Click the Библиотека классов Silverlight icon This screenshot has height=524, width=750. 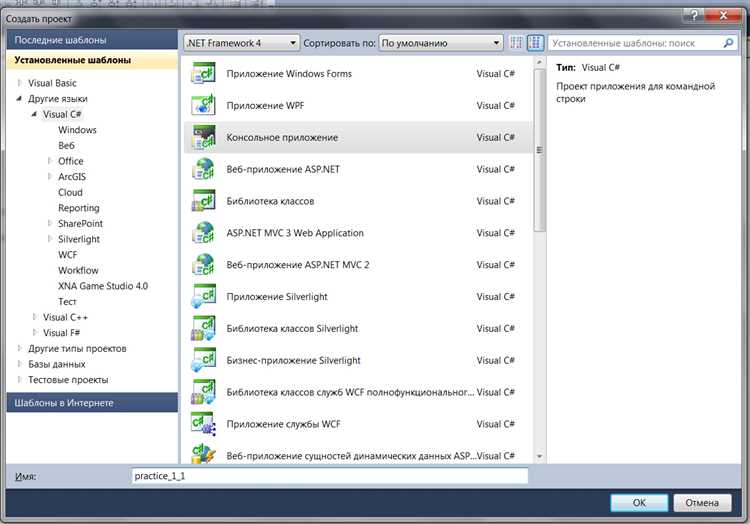(203, 328)
